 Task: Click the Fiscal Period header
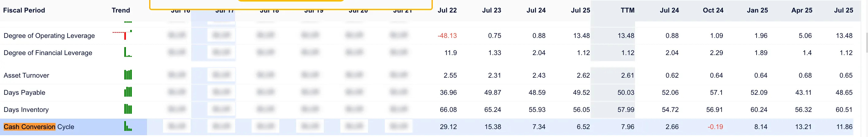[x=24, y=10]
